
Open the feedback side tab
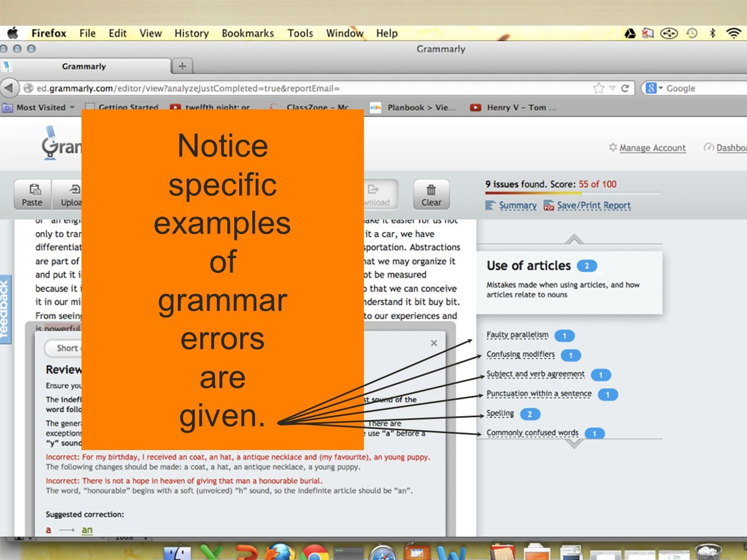(5, 309)
